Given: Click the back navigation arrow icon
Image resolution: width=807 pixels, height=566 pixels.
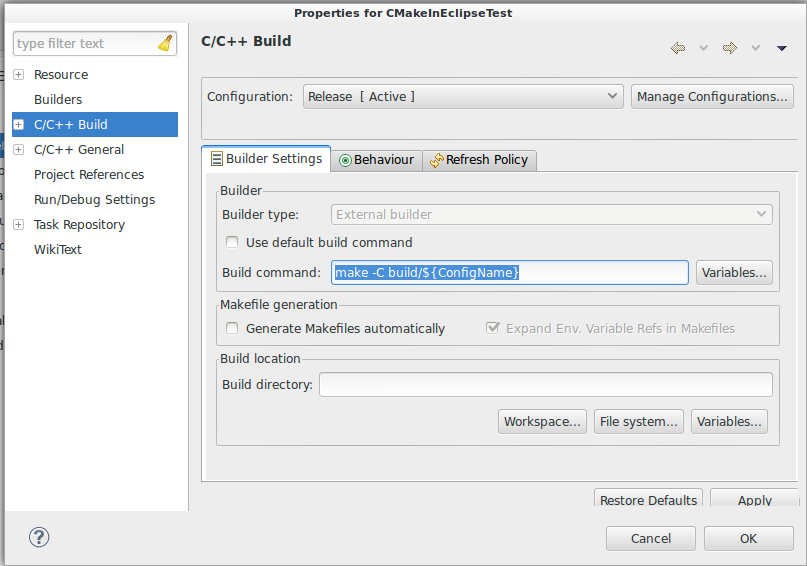Looking at the screenshot, I should pos(678,48).
